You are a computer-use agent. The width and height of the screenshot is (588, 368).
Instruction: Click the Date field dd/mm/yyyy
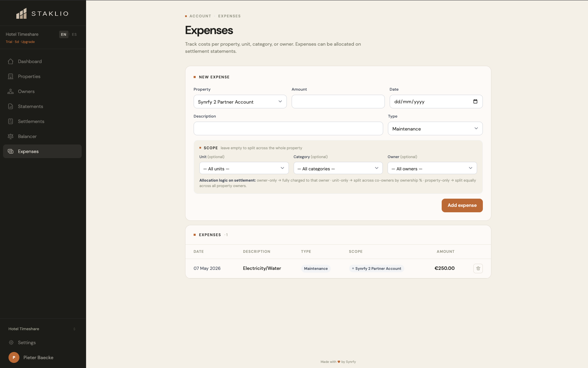pyautogui.click(x=436, y=102)
